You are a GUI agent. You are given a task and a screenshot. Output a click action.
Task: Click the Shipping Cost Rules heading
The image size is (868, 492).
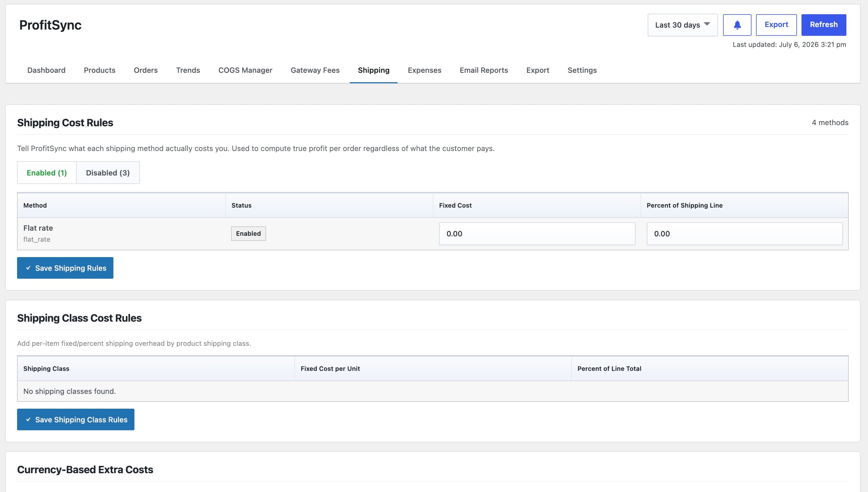click(x=65, y=123)
